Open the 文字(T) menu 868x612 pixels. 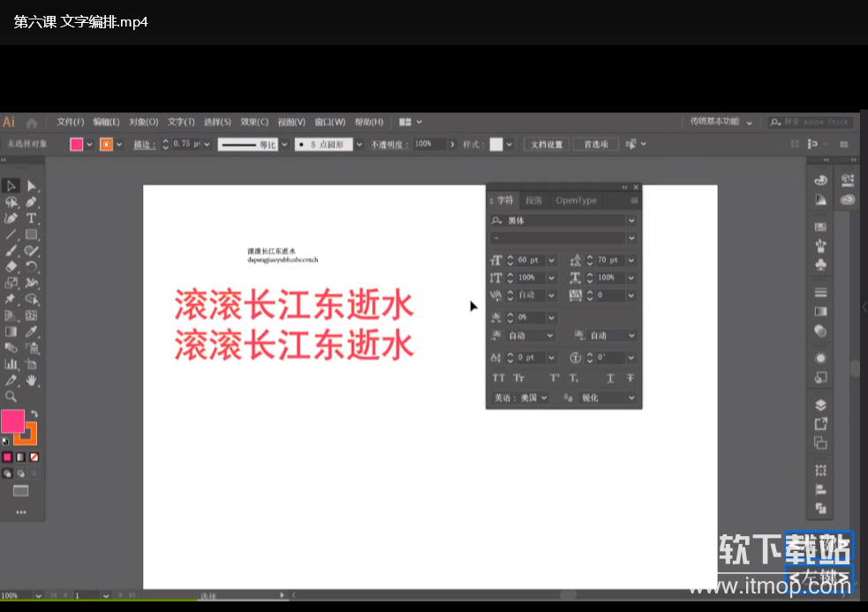coord(181,122)
